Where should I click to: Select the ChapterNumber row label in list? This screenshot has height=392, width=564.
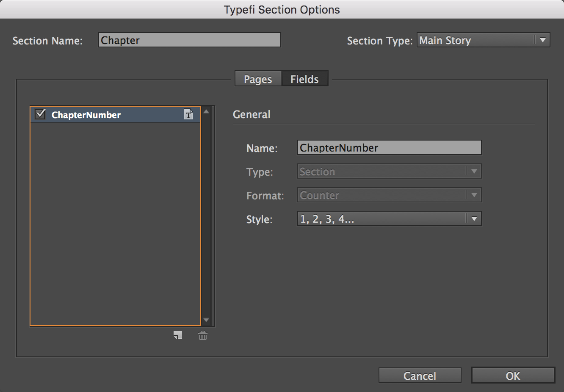tap(86, 115)
